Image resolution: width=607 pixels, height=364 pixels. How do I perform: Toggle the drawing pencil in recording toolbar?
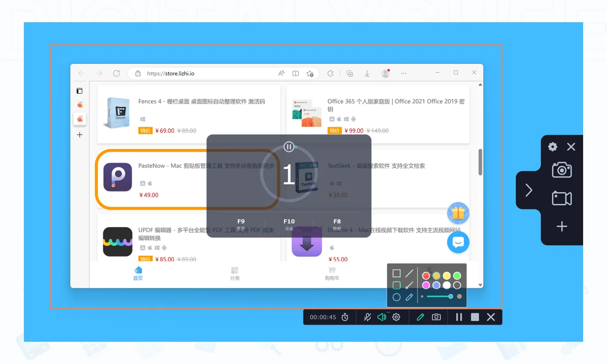point(420,317)
